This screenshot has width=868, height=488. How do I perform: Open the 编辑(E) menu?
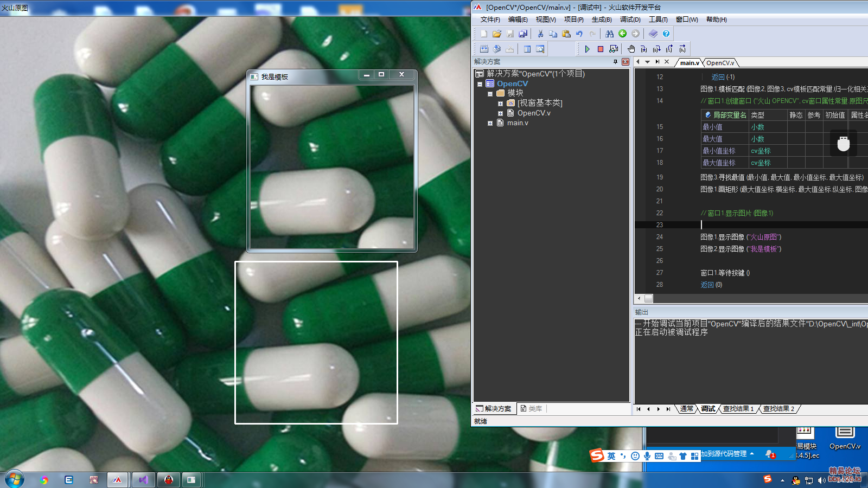point(518,20)
